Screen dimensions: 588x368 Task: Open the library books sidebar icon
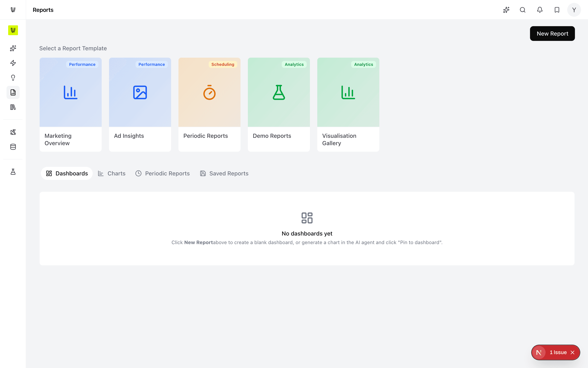(x=13, y=107)
